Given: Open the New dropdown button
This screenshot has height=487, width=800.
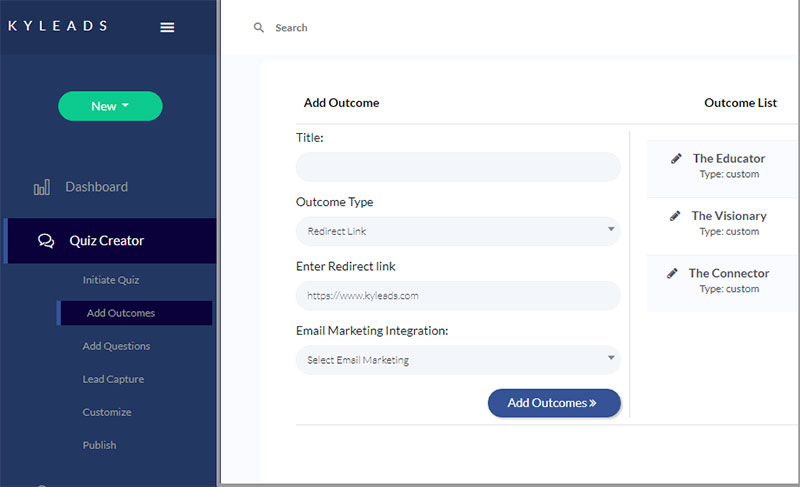Looking at the screenshot, I should (x=110, y=106).
